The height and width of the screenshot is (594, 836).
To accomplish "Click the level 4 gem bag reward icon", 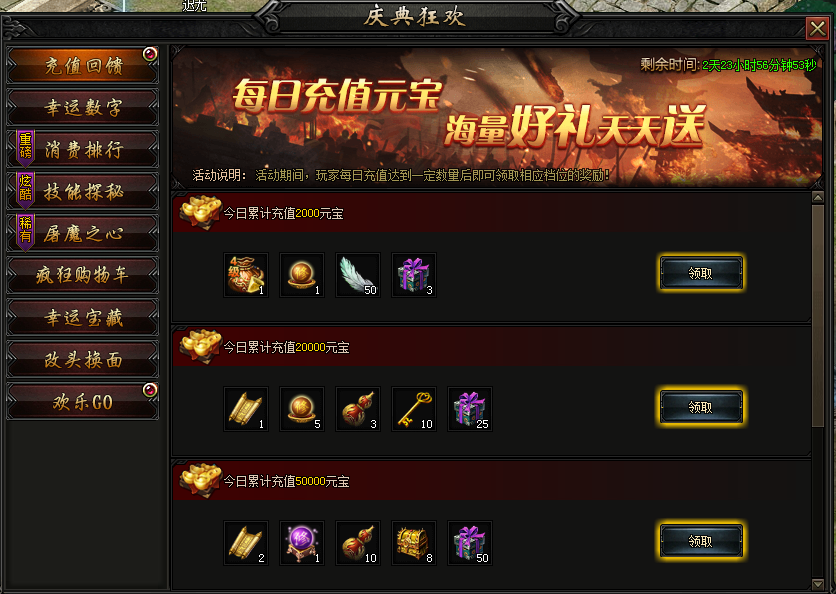I will 246,275.
